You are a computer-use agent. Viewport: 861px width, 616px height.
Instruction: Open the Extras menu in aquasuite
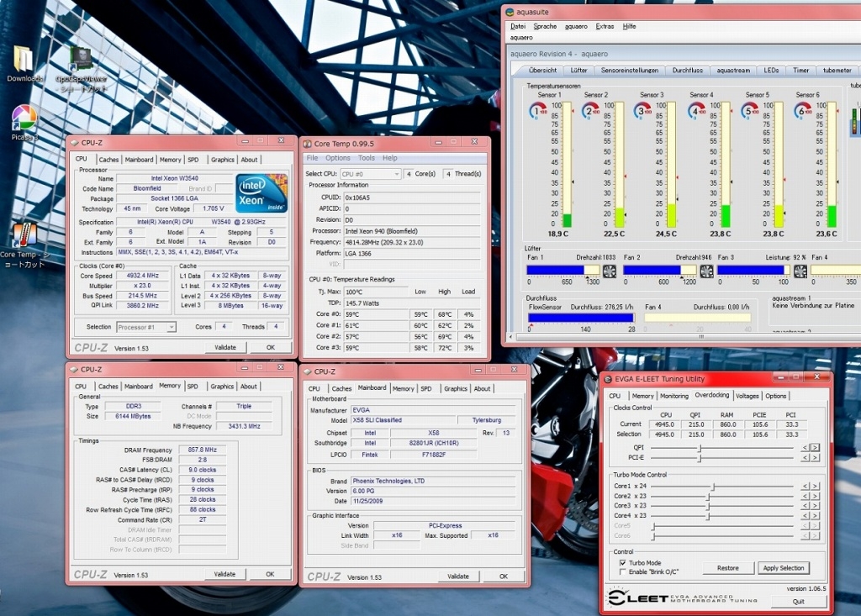click(x=605, y=26)
